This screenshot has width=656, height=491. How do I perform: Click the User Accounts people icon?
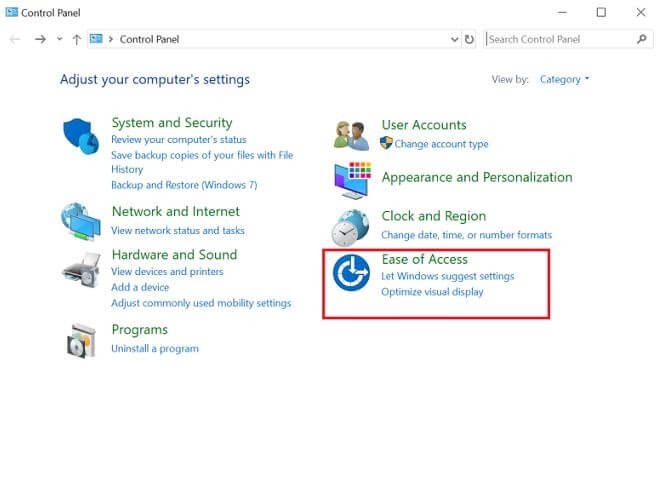(351, 135)
